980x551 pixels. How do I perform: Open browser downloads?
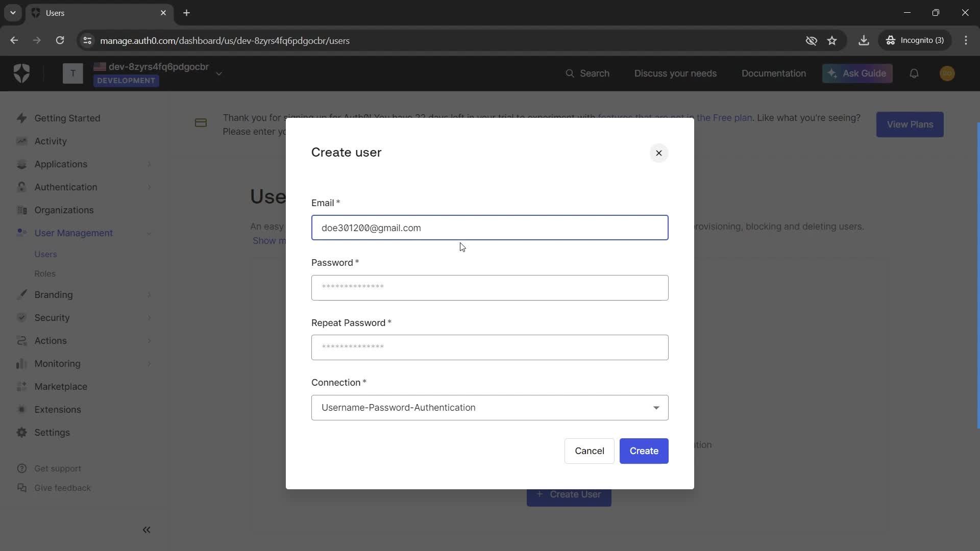pos(864,40)
